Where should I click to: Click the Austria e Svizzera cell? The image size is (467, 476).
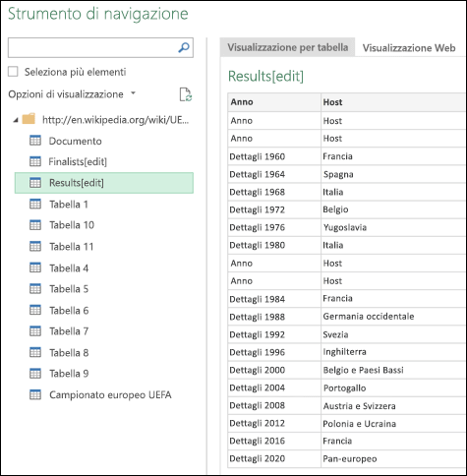pos(393,406)
